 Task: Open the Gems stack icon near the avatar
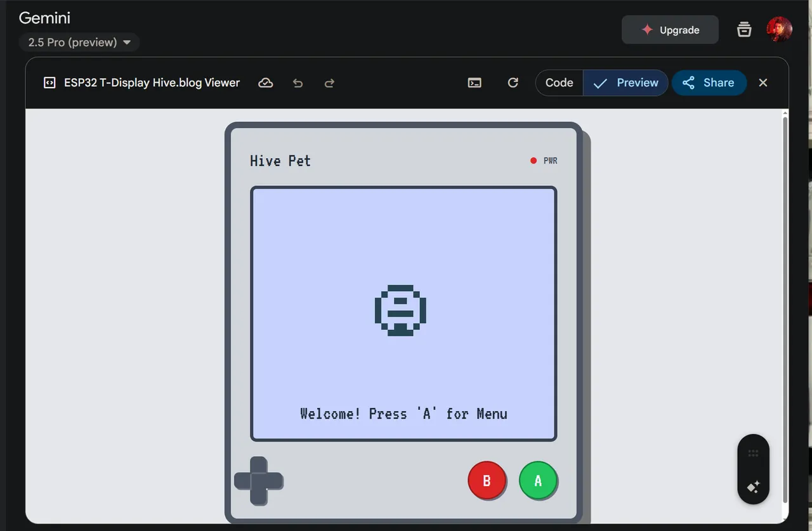[x=744, y=30]
